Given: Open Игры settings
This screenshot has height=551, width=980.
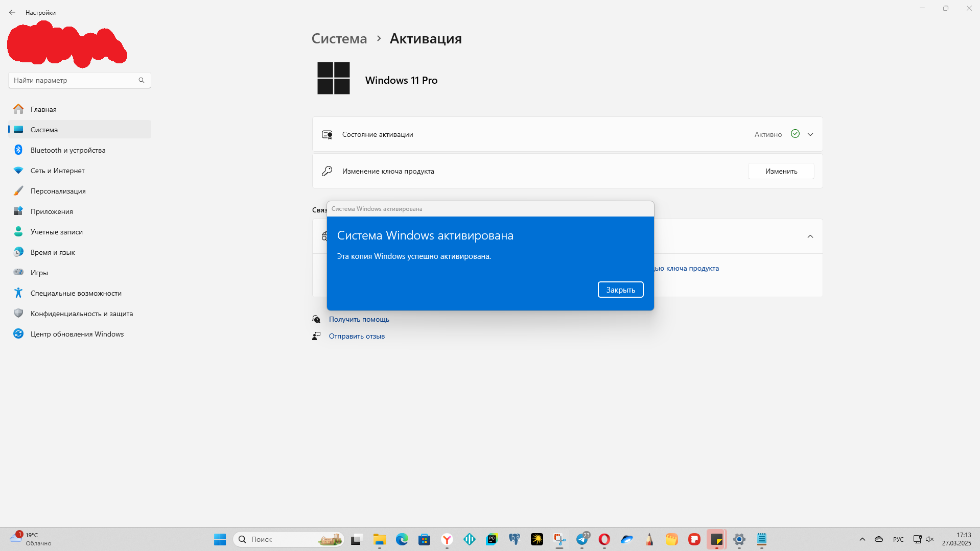Looking at the screenshot, I should pos(80,273).
